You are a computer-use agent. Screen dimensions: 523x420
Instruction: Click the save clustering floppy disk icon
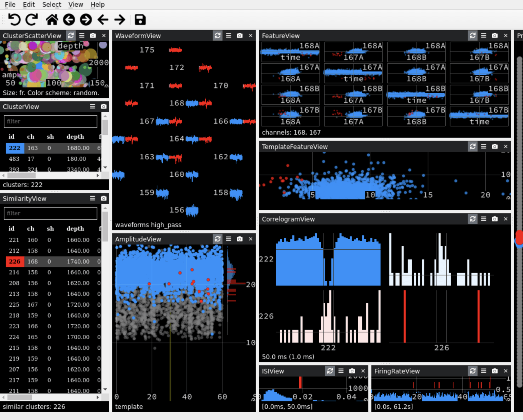click(x=140, y=20)
